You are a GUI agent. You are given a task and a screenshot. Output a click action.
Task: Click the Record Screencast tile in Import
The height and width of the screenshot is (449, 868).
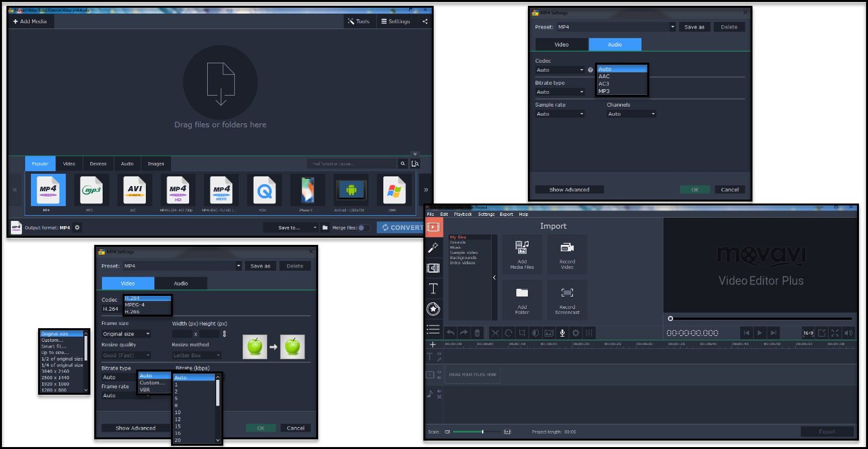click(x=567, y=300)
